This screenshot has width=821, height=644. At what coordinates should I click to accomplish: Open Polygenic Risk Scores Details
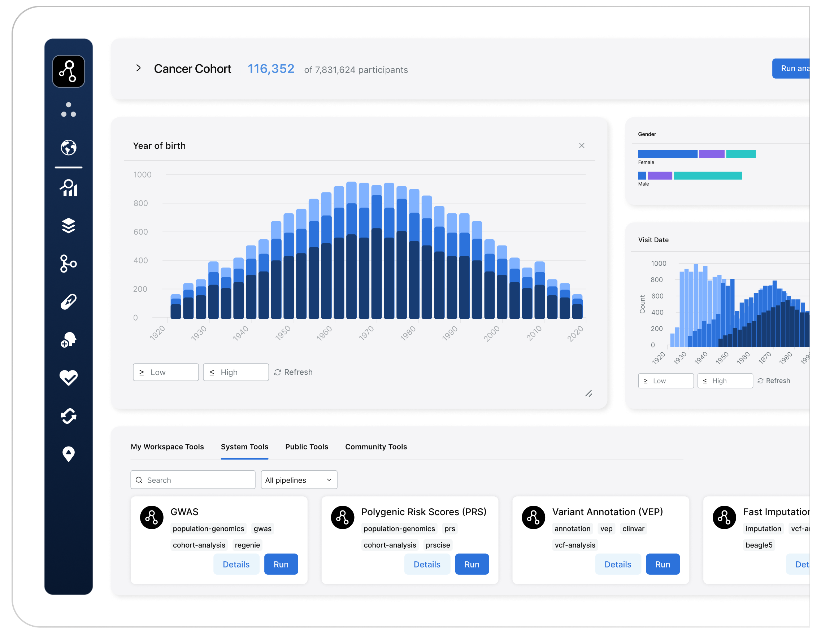[x=427, y=565]
